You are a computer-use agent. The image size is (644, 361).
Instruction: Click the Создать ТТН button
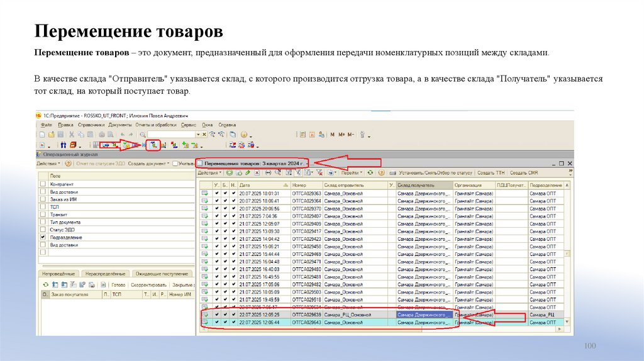[491, 173]
